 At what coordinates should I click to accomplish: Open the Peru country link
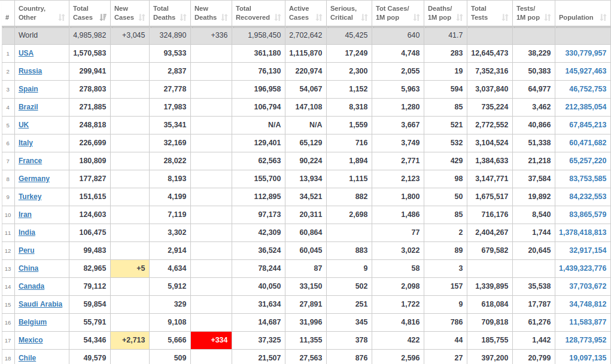tap(26, 250)
